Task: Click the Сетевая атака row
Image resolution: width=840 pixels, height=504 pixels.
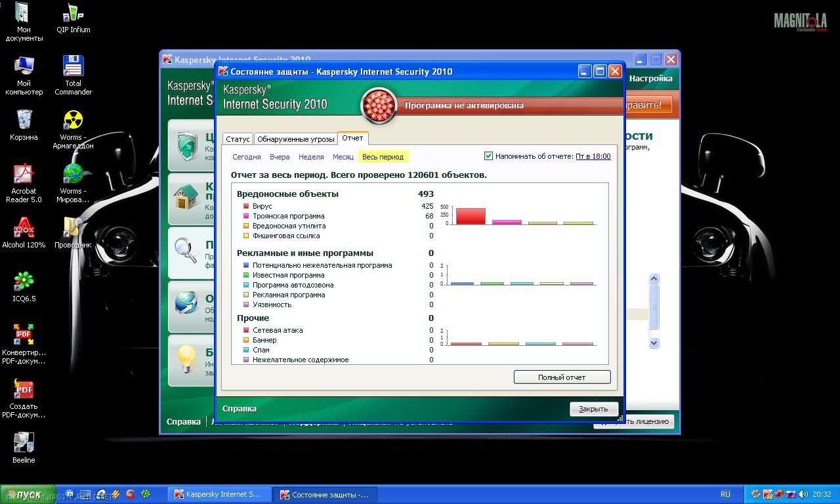Action: coord(338,330)
